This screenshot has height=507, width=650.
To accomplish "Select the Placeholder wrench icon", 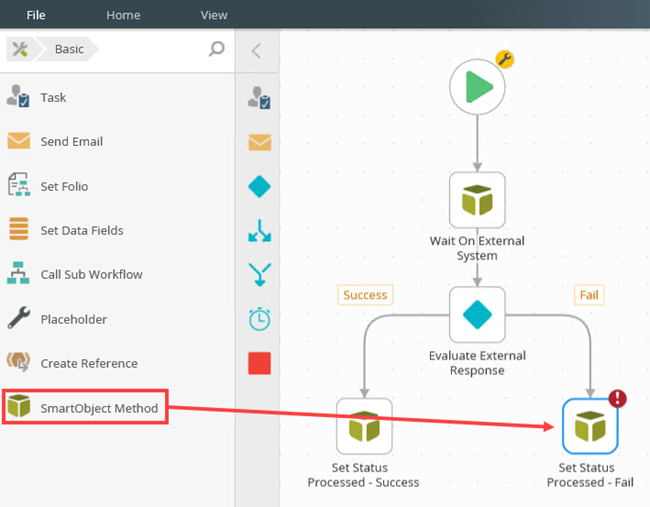I will coord(19,318).
